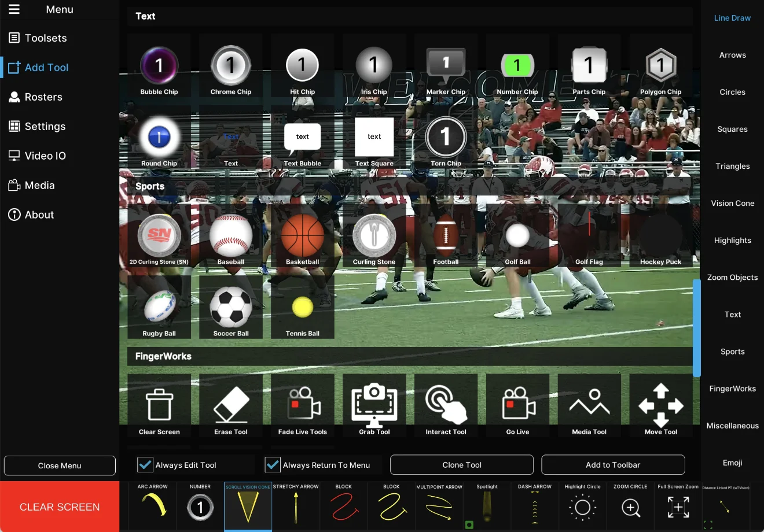Image resolution: width=764 pixels, height=532 pixels.
Task: Choose the Basketball sports tool
Action: pos(302,237)
